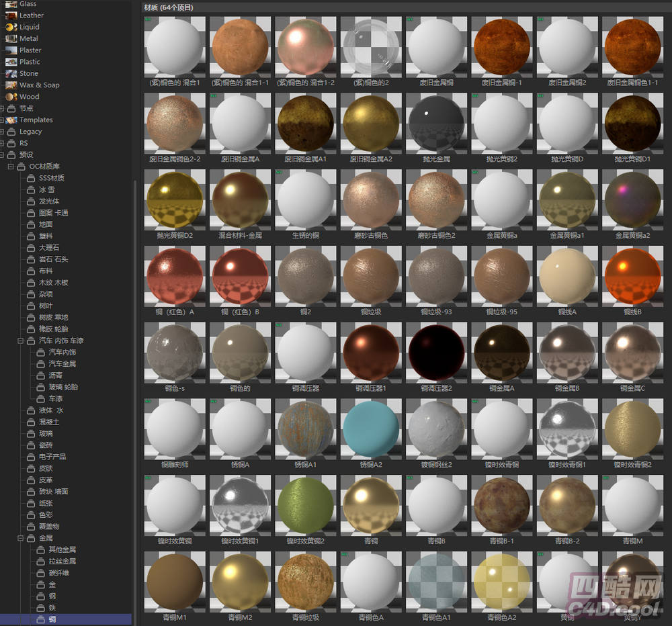Open the Wax & Soap category icon

tap(11, 85)
